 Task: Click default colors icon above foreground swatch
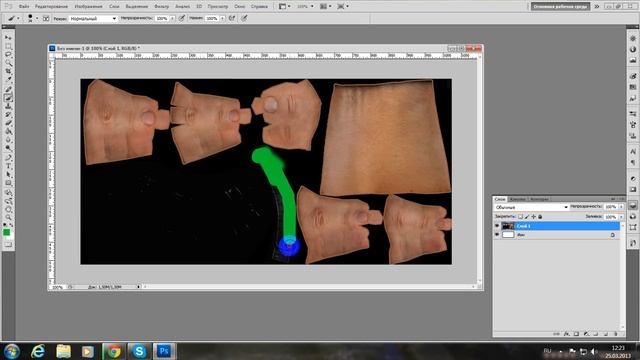click(6, 224)
